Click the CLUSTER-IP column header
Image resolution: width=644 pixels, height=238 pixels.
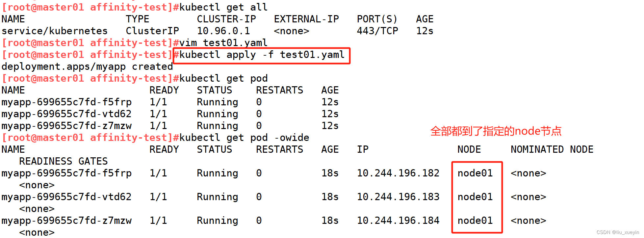click(226, 19)
